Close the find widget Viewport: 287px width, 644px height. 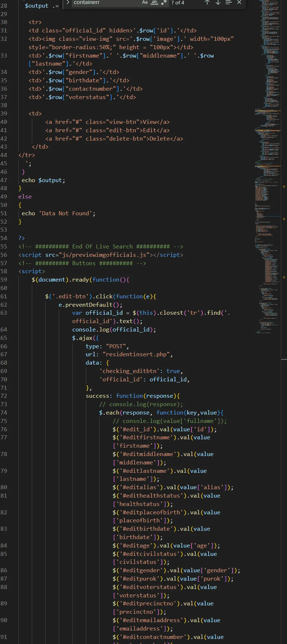pos(239,3)
